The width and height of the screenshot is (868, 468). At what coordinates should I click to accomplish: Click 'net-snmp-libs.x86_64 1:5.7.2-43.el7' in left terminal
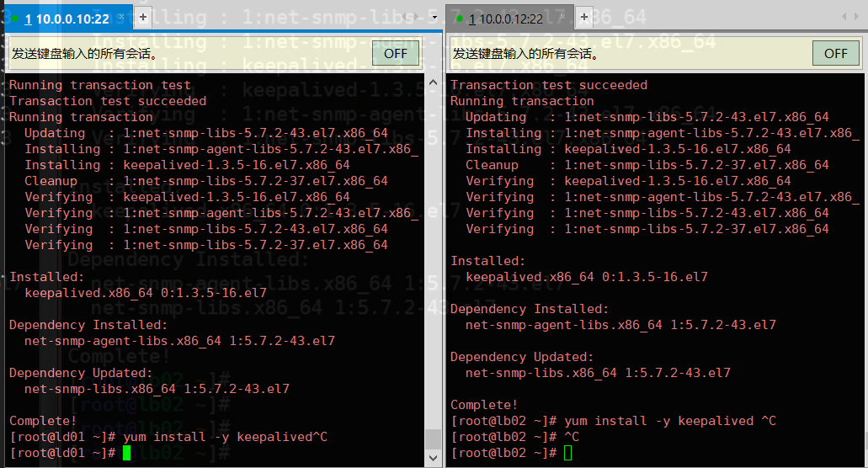tap(157, 389)
